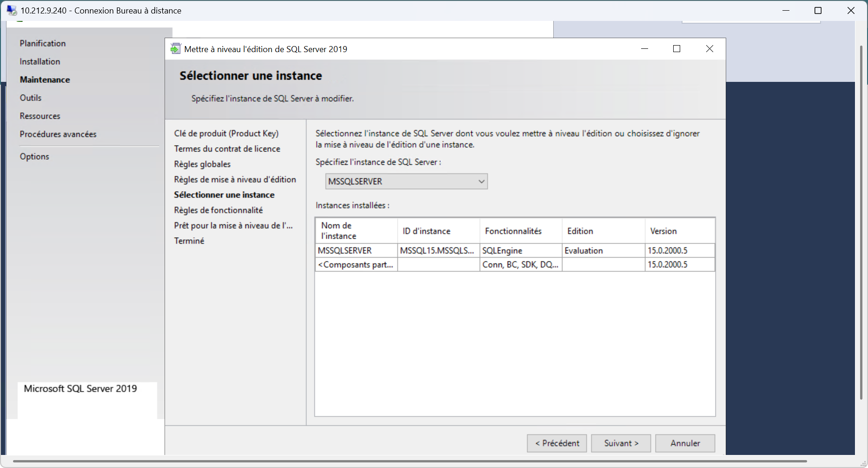Cancel the wizard with Annuler
Screen dimensions: 868x468
[685, 443]
